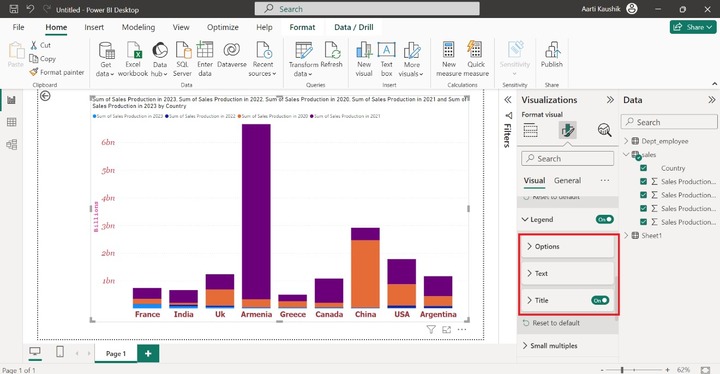The image size is (720, 374).
Task: Click Copy in Clipboard group
Action: point(43,59)
